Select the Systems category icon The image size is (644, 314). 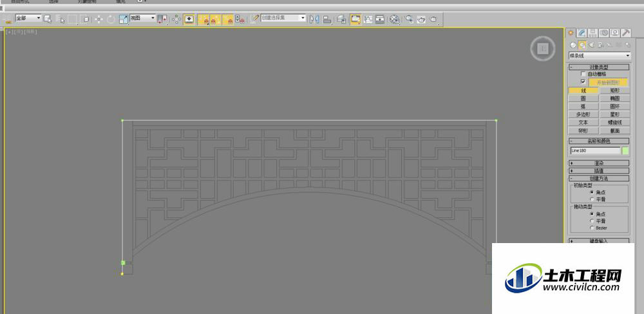(627, 44)
